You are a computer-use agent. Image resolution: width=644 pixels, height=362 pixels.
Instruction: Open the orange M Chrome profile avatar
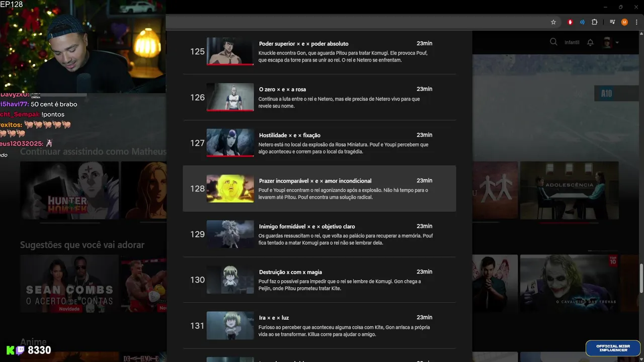[x=624, y=22]
